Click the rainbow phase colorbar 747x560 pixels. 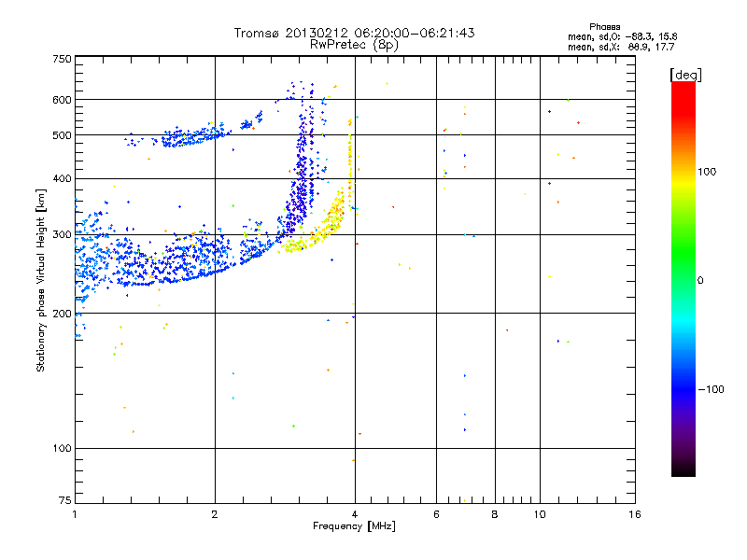(x=684, y=278)
